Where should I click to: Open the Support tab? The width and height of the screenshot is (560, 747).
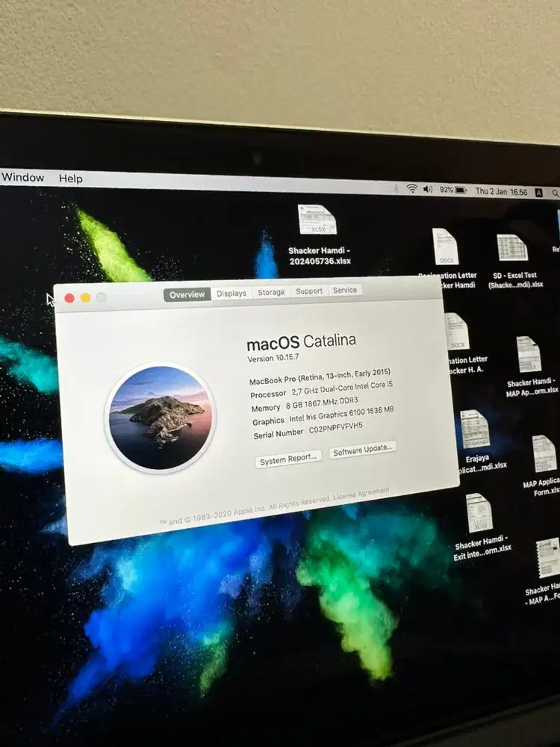click(x=309, y=291)
